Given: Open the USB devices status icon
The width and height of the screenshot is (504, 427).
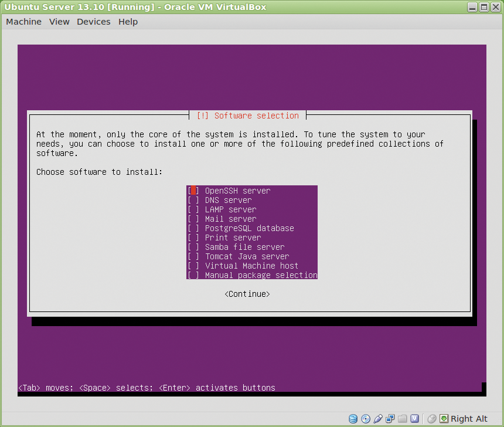Looking at the screenshot, I should pos(378,419).
